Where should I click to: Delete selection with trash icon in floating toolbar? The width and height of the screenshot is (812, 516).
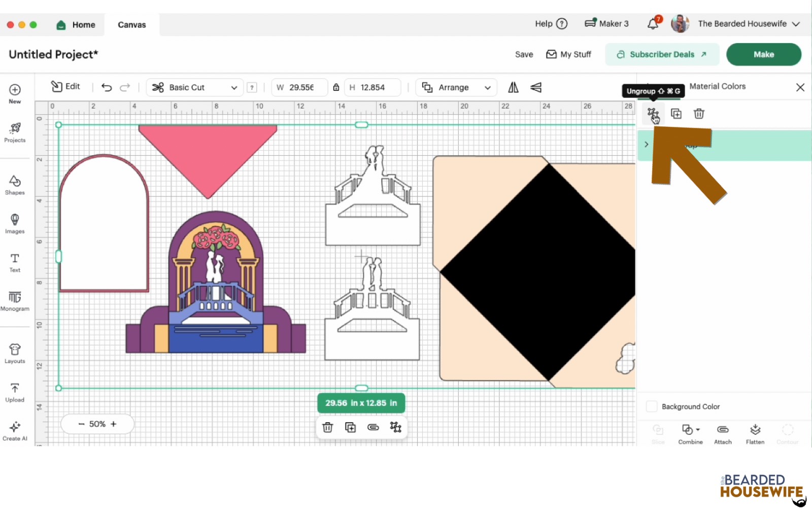327,427
